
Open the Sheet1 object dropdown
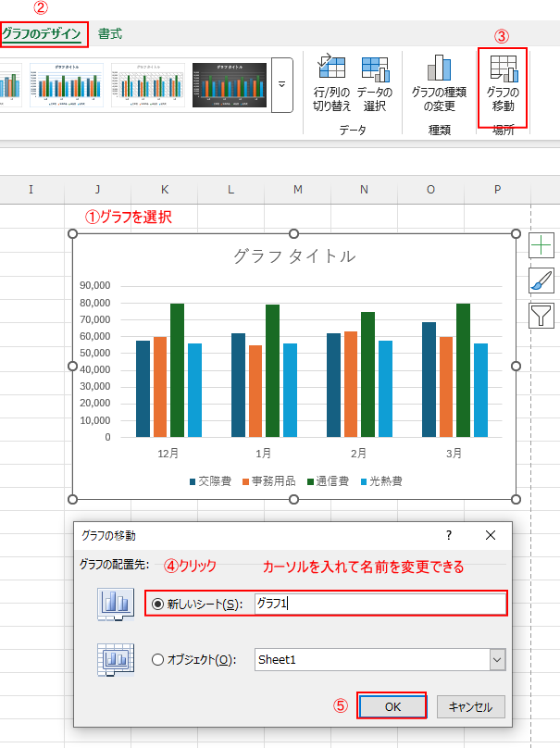(498, 659)
